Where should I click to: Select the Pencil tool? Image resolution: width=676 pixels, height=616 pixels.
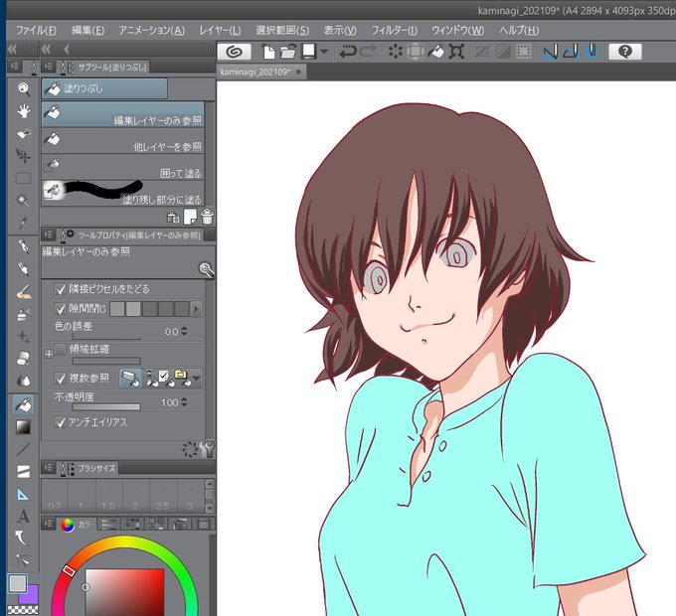(23, 269)
